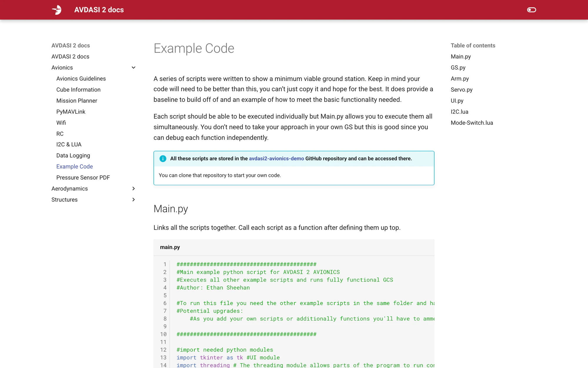Click the Structures section label
588x368 pixels.
point(64,200)
